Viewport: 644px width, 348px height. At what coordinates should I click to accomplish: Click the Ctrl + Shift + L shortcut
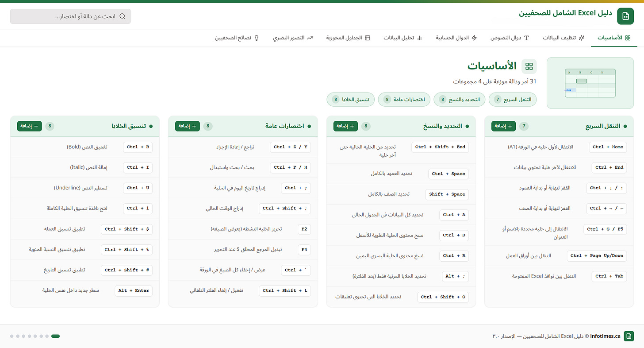(x=285, y=290)
